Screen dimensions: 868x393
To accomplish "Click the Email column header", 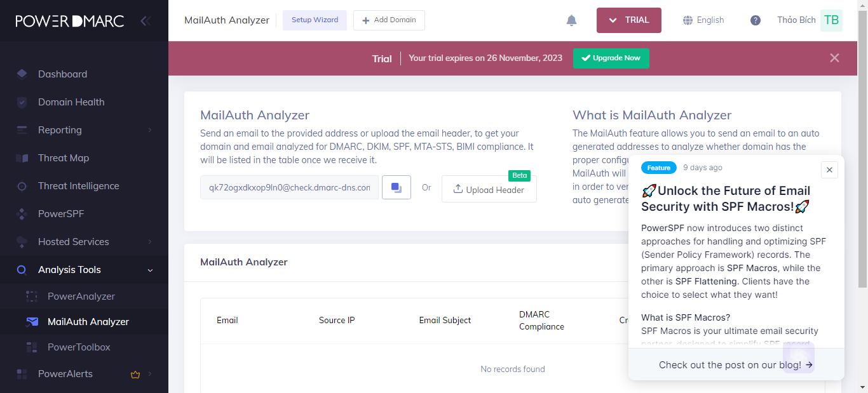I will (x=227, y=321).
